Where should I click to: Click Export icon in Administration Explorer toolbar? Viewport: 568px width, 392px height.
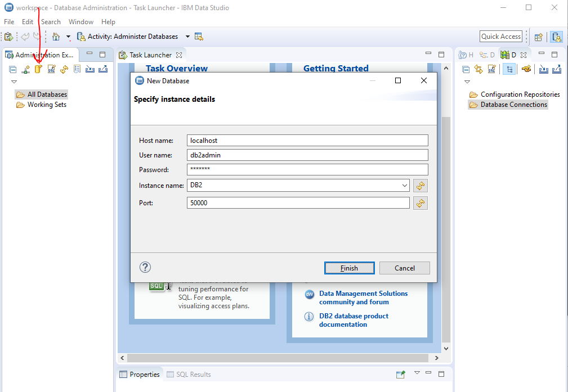pyautogui.click(x=103, y=69)
